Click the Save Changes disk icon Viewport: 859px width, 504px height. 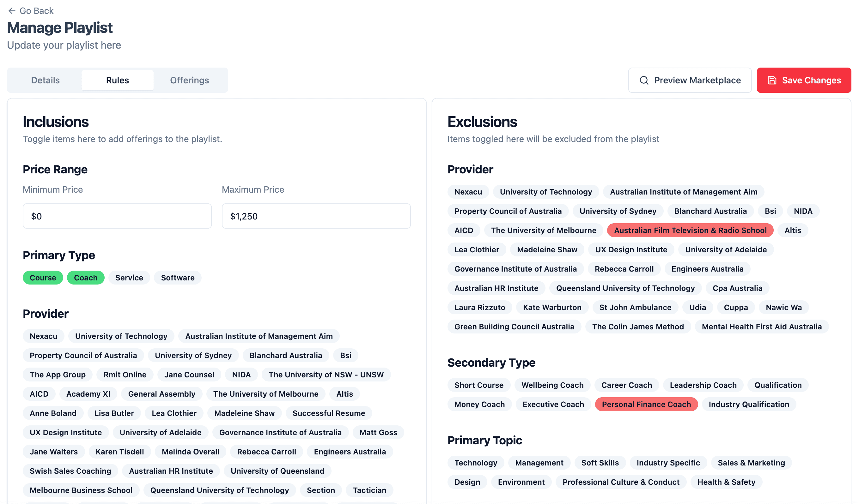click(772, 80)
